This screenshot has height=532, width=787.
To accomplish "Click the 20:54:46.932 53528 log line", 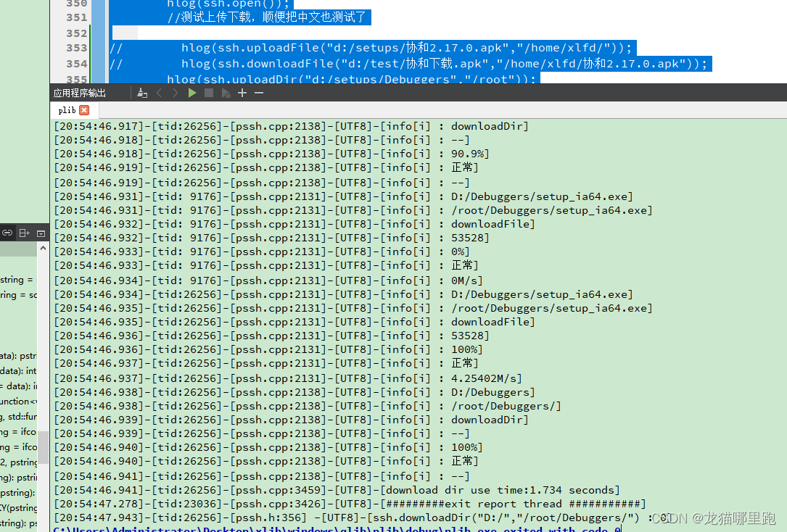I will 271,238.
